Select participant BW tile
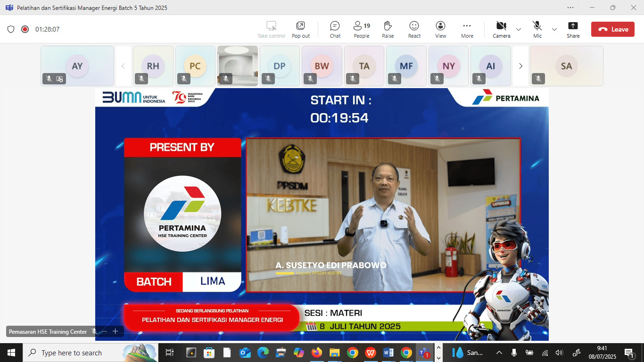Image resolution: width=644 pixels, height=362 pixels. [x=322, y=66]
